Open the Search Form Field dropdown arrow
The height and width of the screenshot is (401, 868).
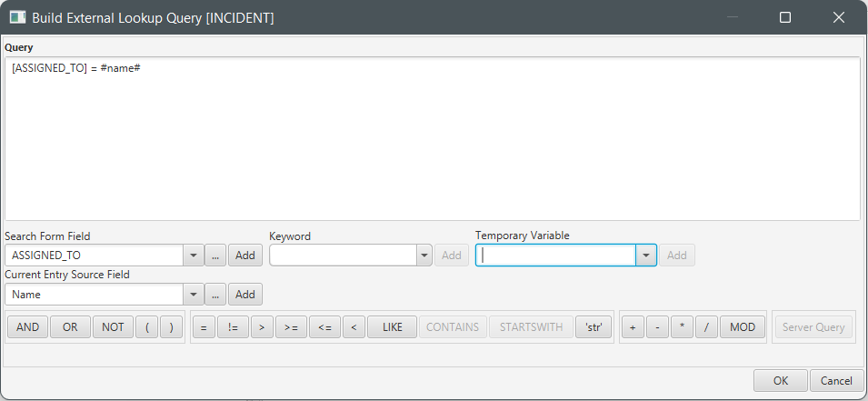click(194, 256)
